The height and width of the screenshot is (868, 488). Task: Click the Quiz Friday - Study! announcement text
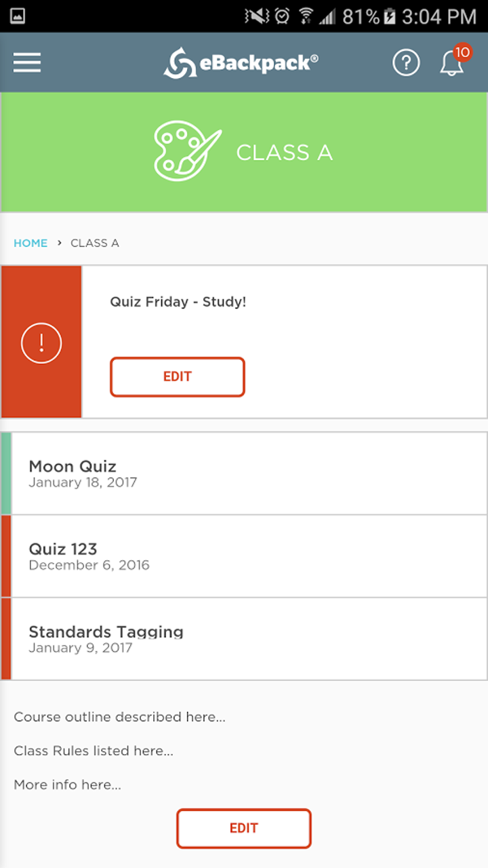178,302
